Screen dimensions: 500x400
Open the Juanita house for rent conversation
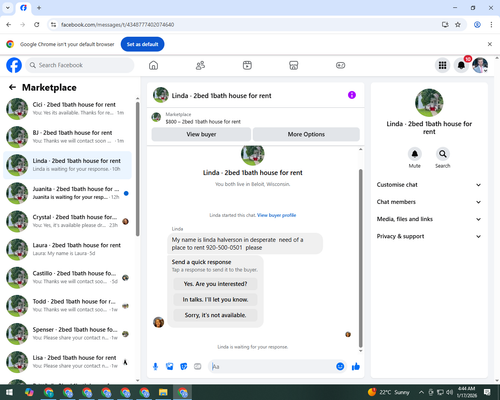click(x=67, y=193)
